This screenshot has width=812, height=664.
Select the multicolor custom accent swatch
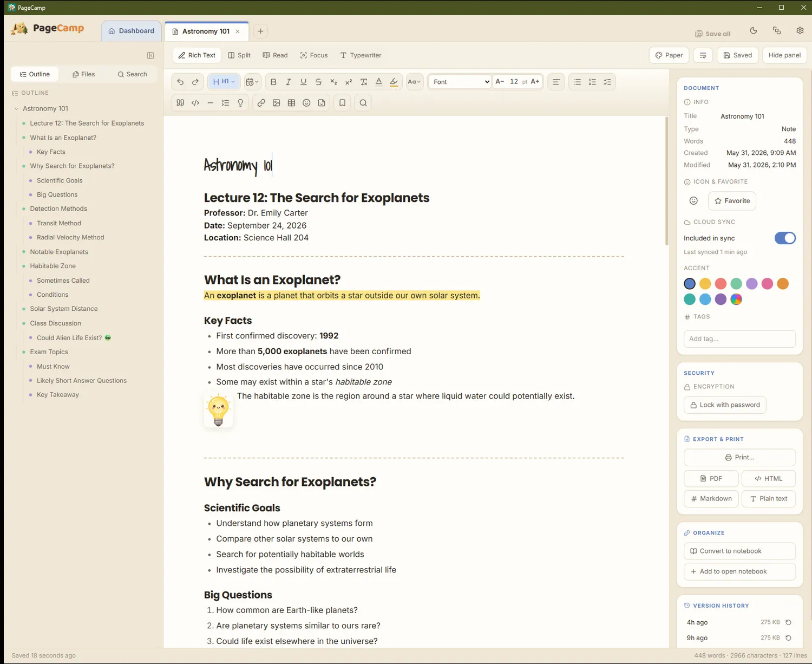736,300
